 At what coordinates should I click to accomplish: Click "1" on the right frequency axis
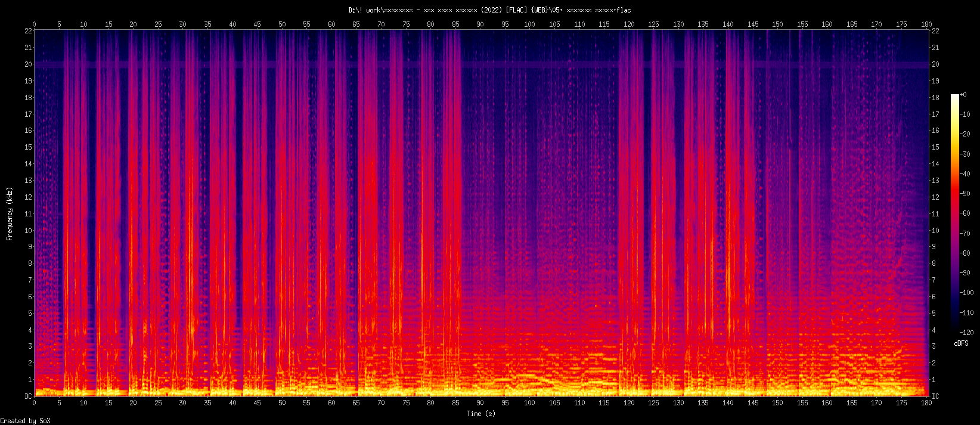tap(934, 380)
